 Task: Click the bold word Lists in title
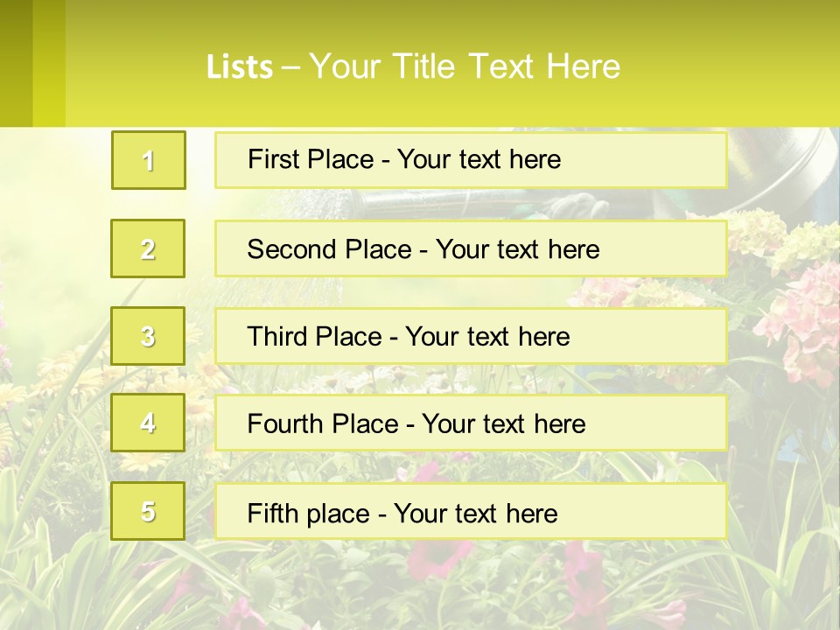pyautogui.click(x=240, y=67)
